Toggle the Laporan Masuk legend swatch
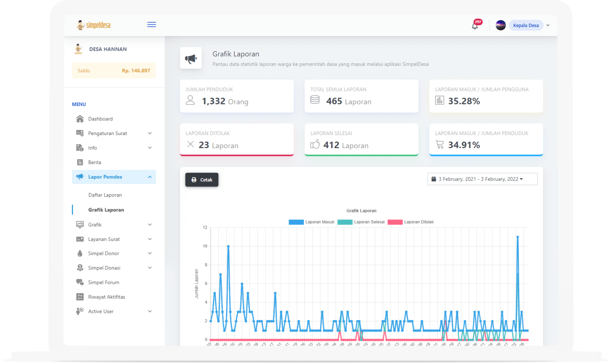The width and height of the screenshot is (613, 364). click(296, 222)
